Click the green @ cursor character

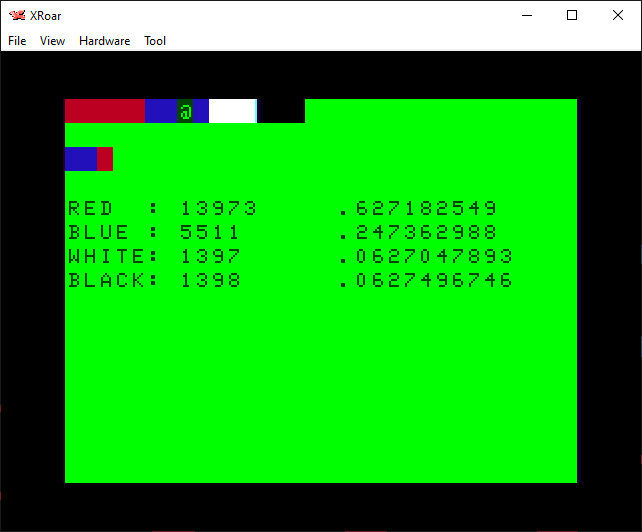(x=185, y=111)
